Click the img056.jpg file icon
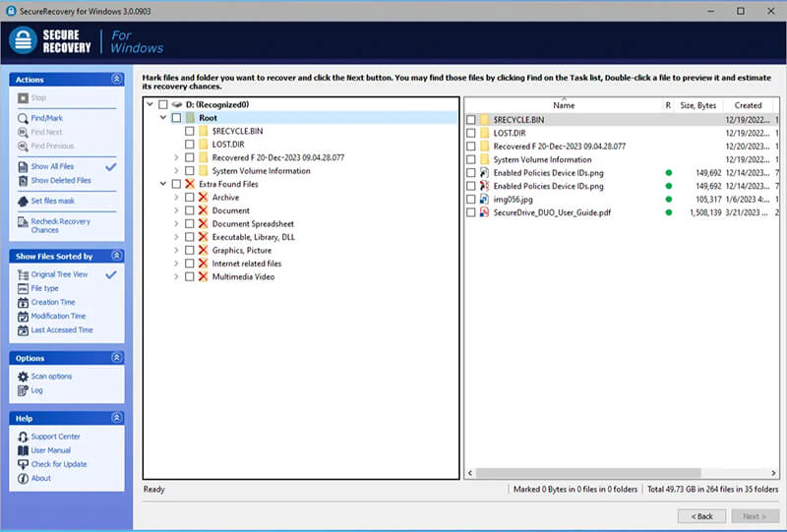 [484, 200]
